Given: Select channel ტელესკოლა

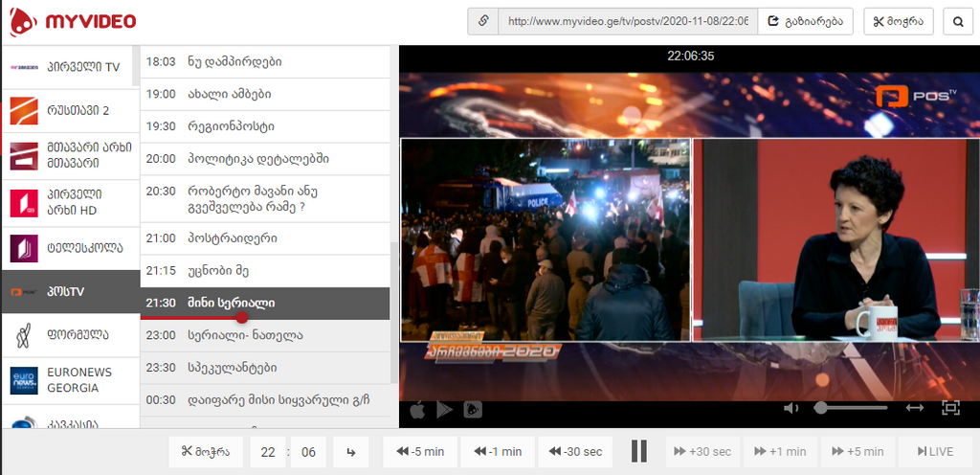Looking at the screenshot, I should (x=71, y=248).
